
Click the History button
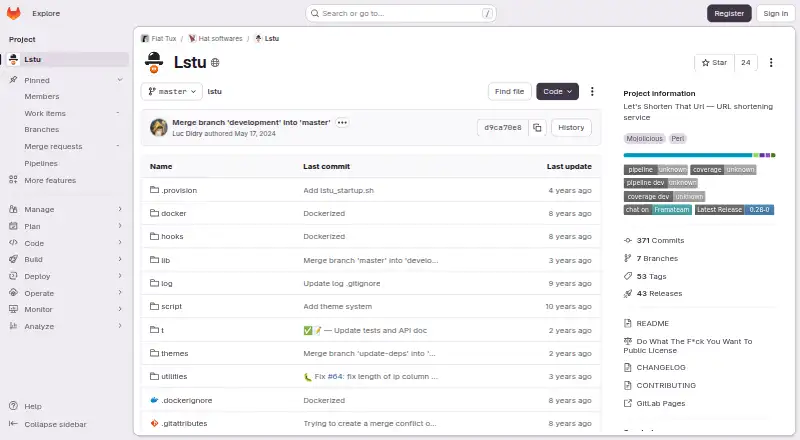tap(571, 128)
